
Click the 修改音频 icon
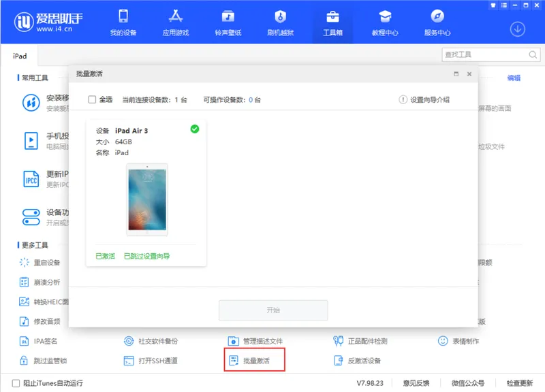(x=24, y=321)
